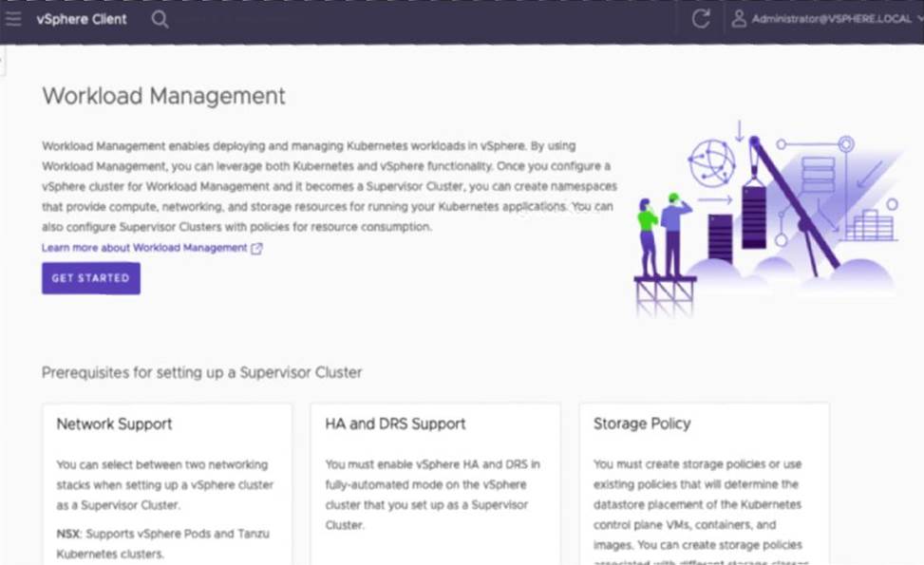This screenshot has height=565, width=924.
Task: Click the search magnifier icon
Action: point(160,19)
